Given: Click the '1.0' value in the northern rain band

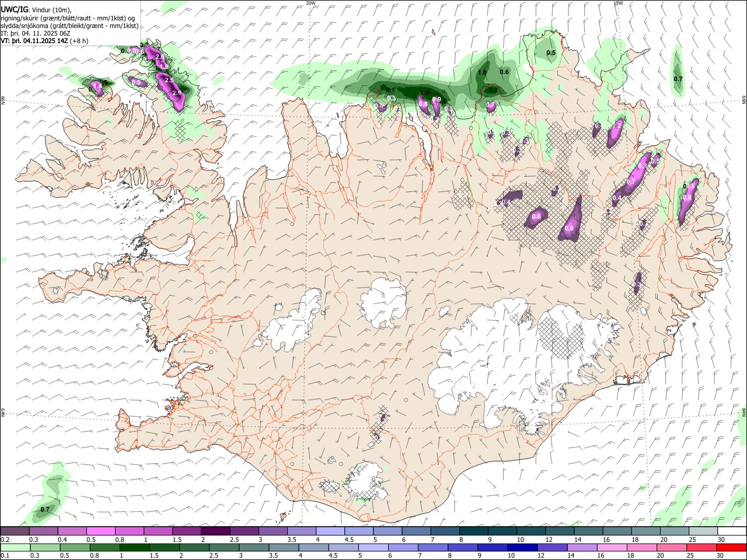Looking at the screenshot, I should [x=482, y=72].
